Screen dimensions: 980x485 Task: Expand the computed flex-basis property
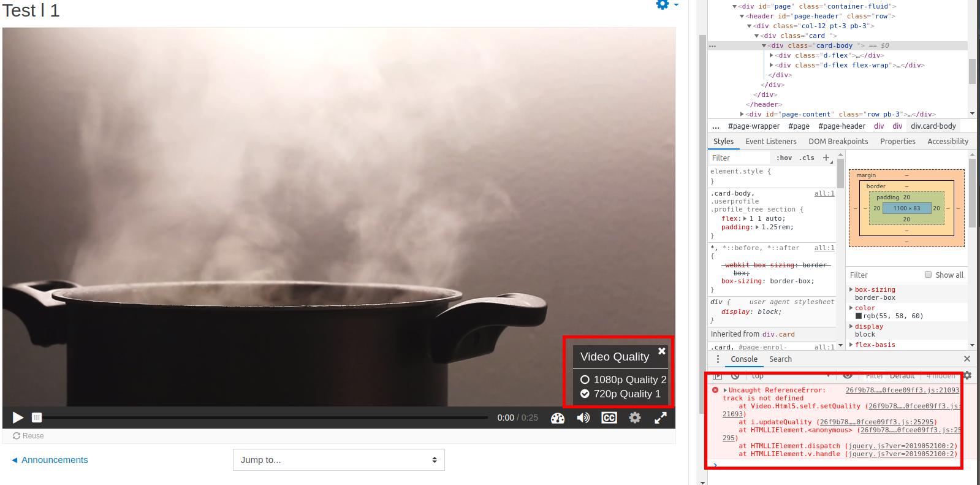pos(851,345)
